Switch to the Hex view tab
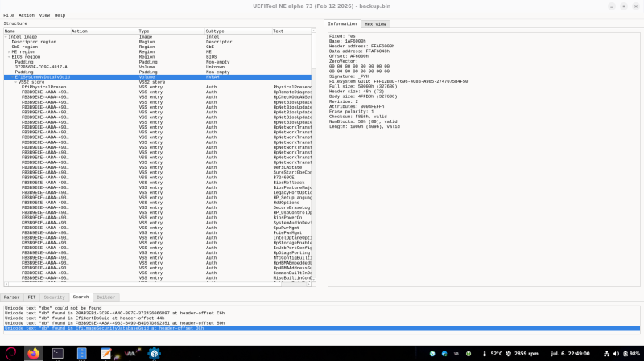The image size is (644, 361). [x=375, y=24]
